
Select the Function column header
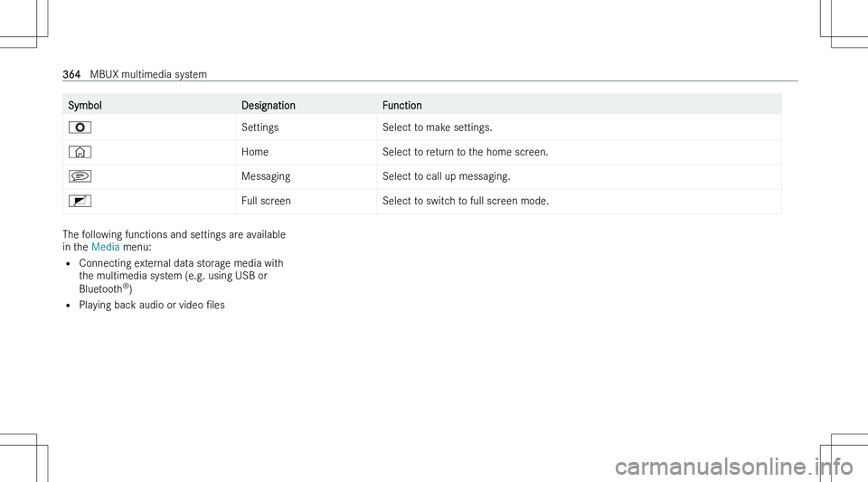pyautogui.click(x=401, y=105)
